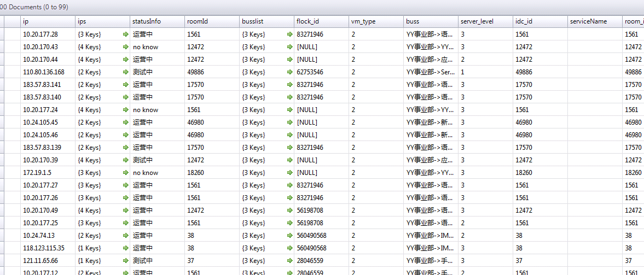This screenshot has width=644, height=275.
Task: Expand ips arrow in row 10.20.177.26
Action: tap(126, 198)
